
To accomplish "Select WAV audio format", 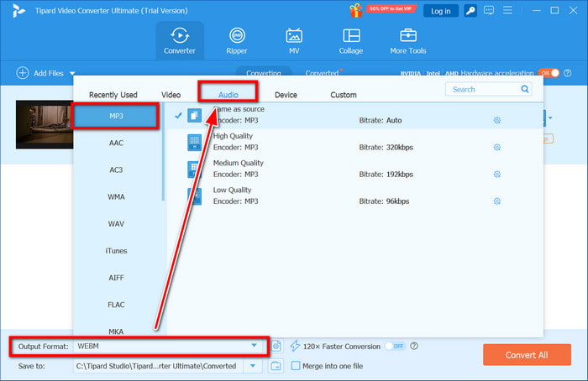I will tap(116, 224).
